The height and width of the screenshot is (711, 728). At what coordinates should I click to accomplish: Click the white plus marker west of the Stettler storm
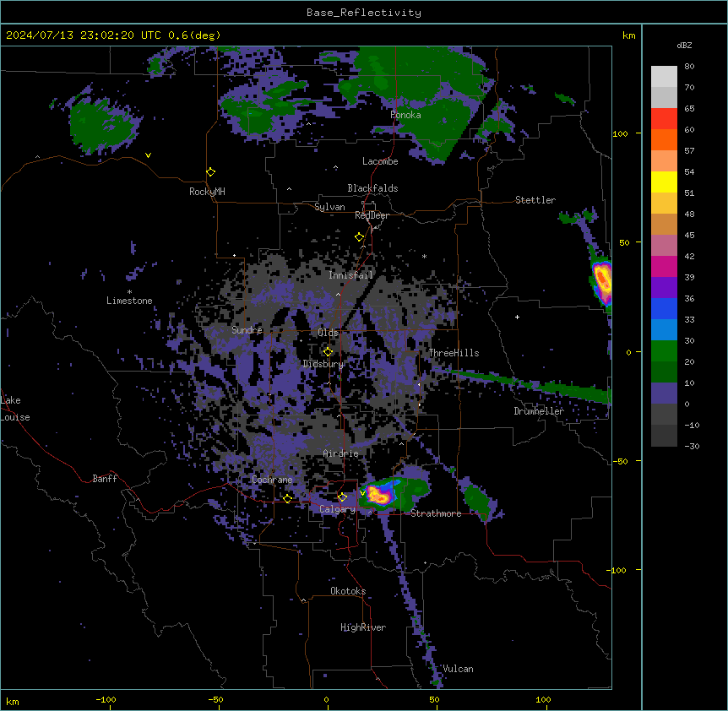tap(517, 317)
